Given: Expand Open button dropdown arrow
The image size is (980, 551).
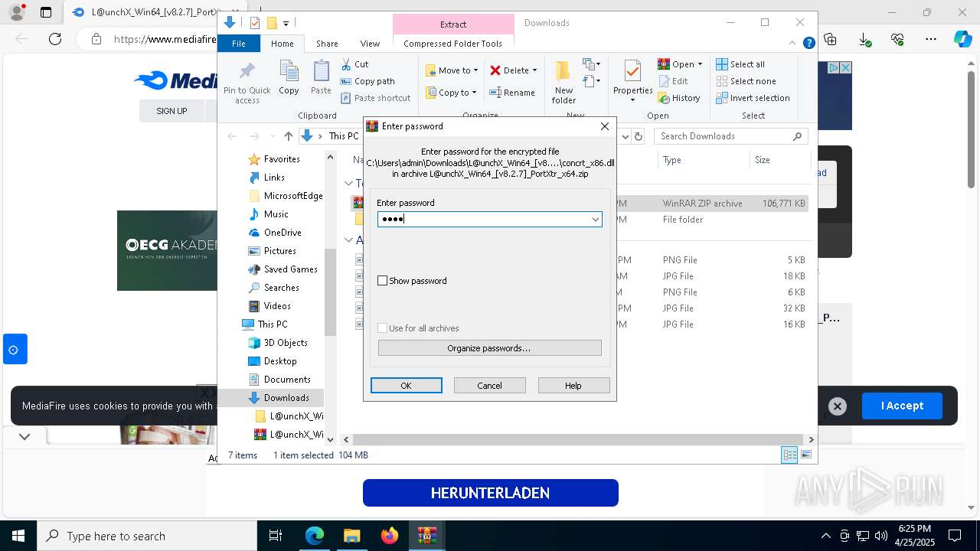Looking at the screenshot, I should (700, 64).
